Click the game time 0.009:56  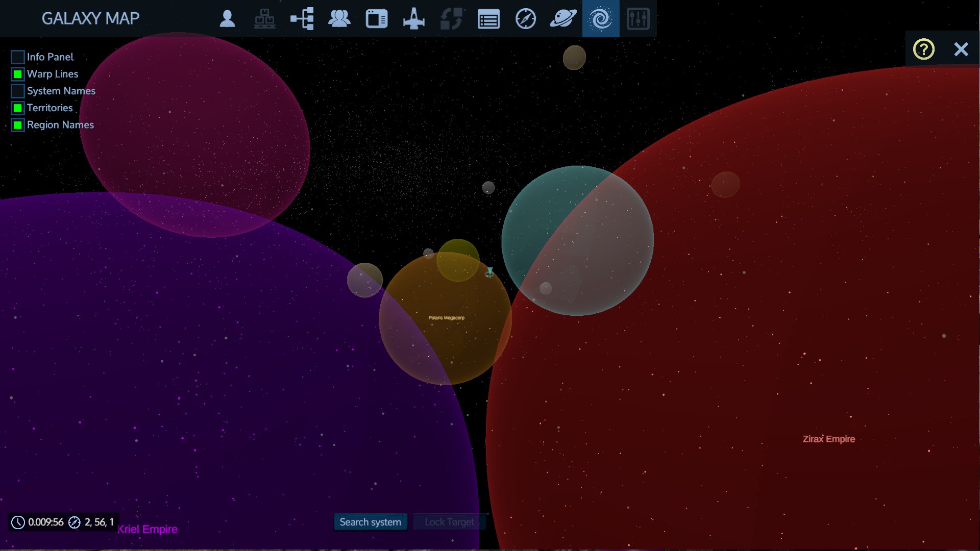(46, 522)
